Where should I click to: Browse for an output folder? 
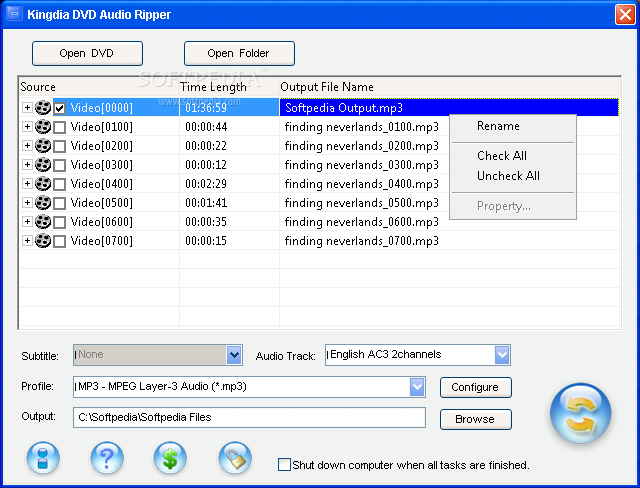pos(476,419)
